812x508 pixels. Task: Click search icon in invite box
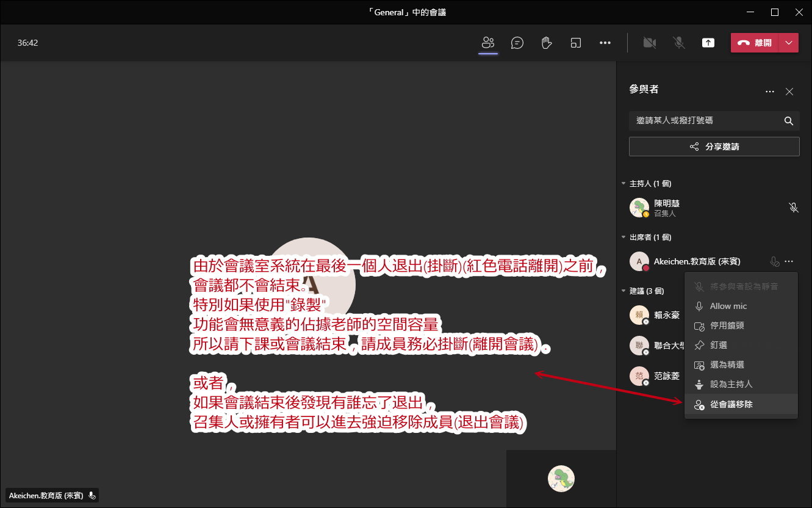point(788,121)
